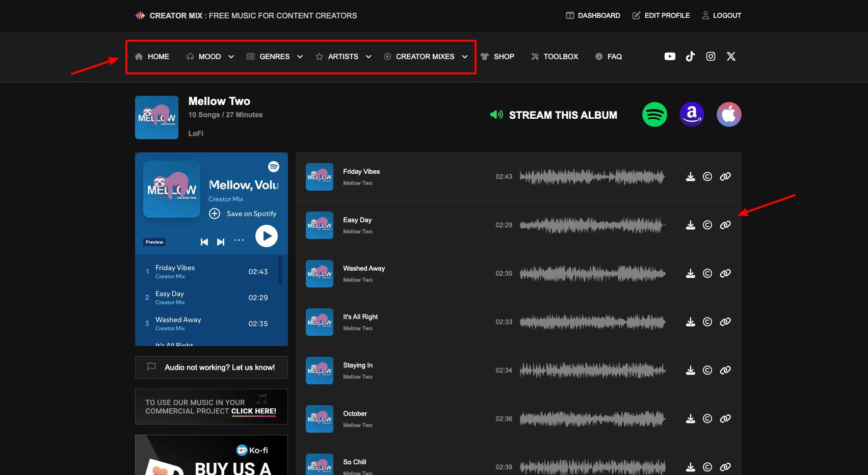Open the Instagram social icon
The height and width of the screenshot is (475, 868).
(x=711, y=57)
